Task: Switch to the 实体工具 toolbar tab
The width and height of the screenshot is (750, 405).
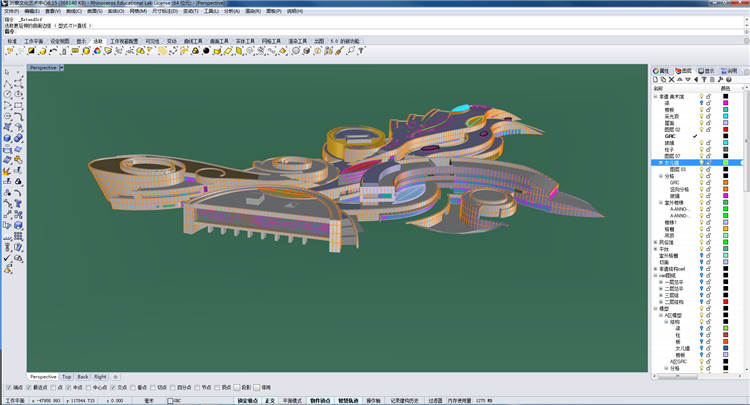Action: point(245,41)
